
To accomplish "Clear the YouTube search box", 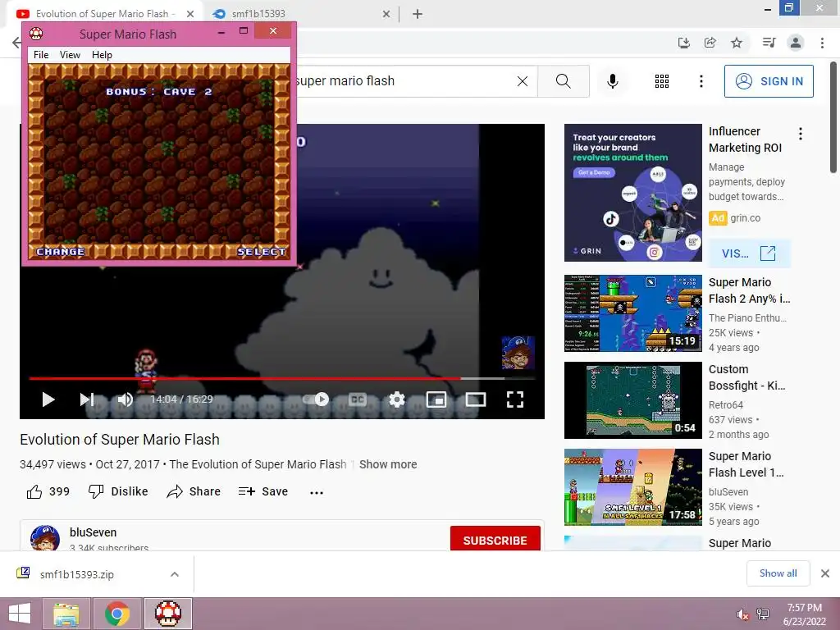I will point(523,81).
